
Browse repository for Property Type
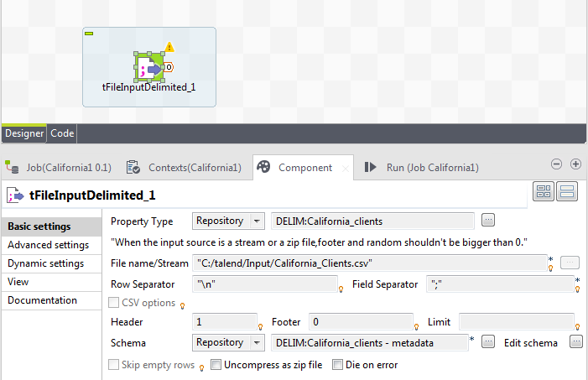coord(488,220)
